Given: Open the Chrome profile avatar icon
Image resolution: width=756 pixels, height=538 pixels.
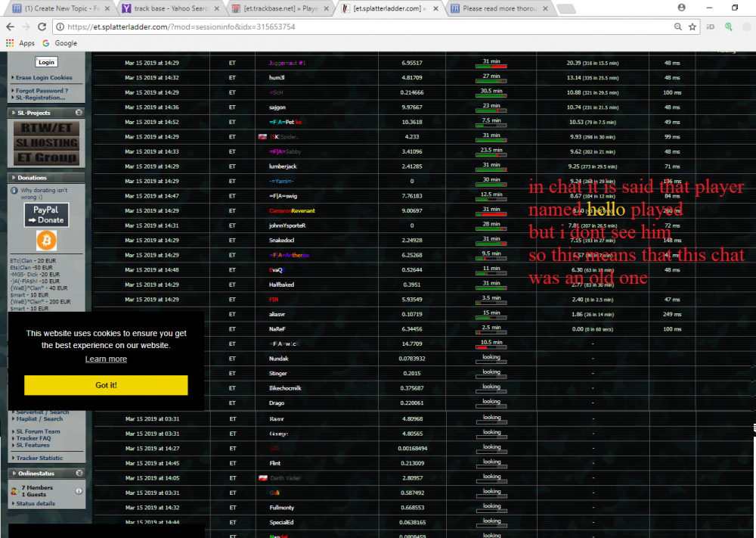Looking at the screenshot, I should pyautogui.click(x=681, y=8).
